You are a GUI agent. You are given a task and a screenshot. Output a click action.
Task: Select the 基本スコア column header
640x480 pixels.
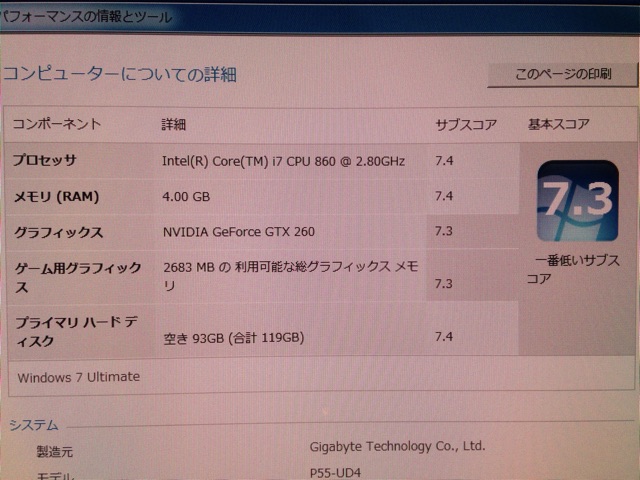click(559, 124)
